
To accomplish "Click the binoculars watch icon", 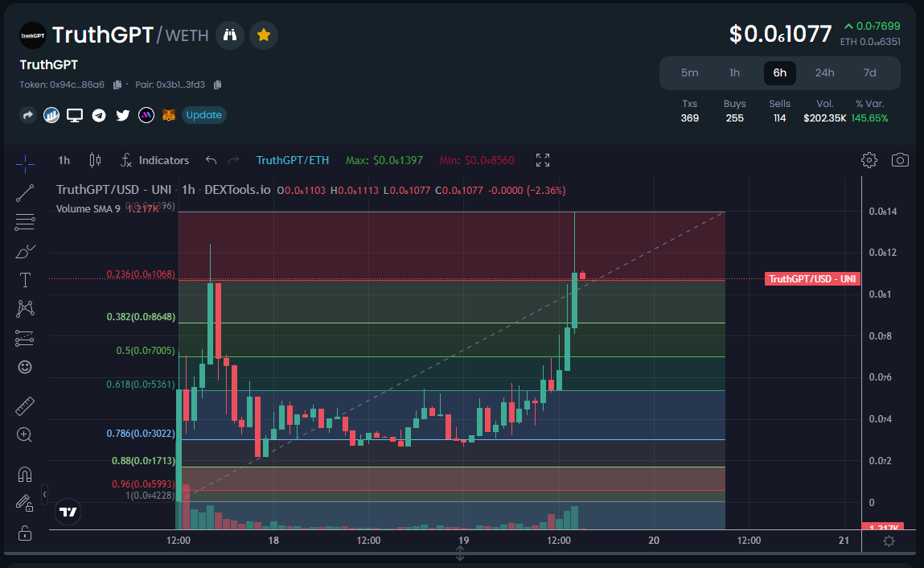I will [230, 35].
